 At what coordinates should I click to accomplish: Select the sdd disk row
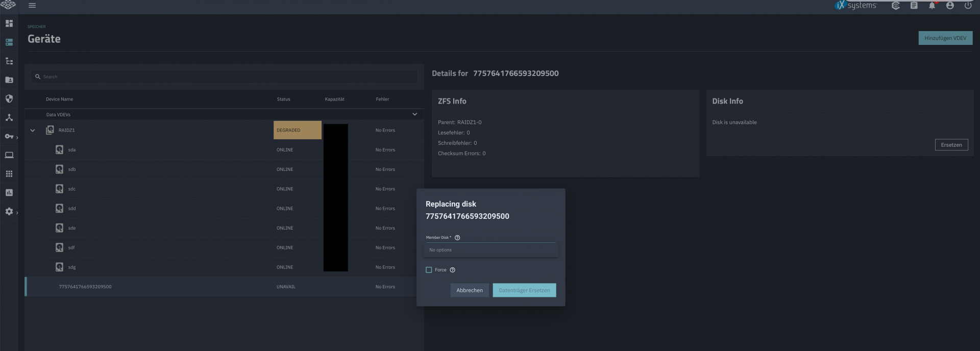224,209
